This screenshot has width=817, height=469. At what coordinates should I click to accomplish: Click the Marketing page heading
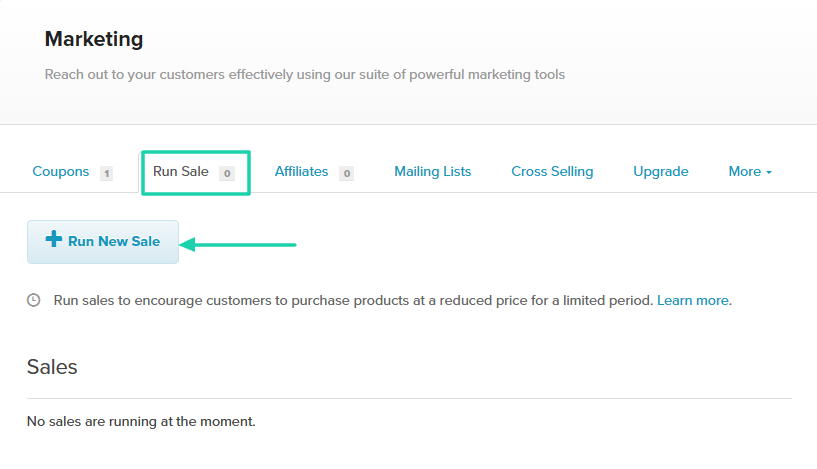pos(94,39)
